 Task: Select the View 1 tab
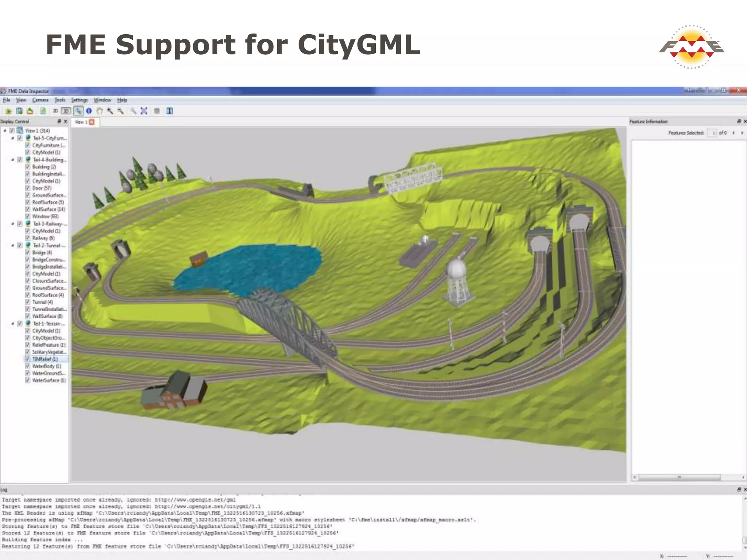pos(85,122)
